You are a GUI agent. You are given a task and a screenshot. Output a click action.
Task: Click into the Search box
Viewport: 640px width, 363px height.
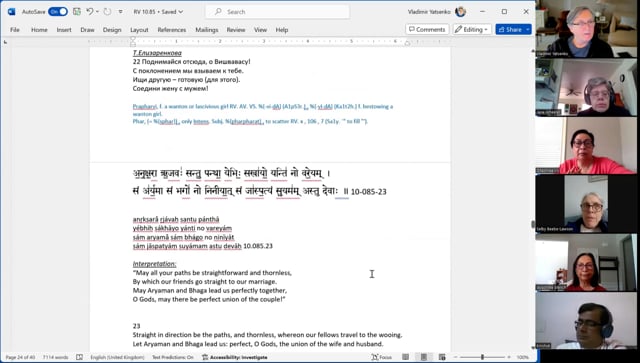click(x=278, y=12)
